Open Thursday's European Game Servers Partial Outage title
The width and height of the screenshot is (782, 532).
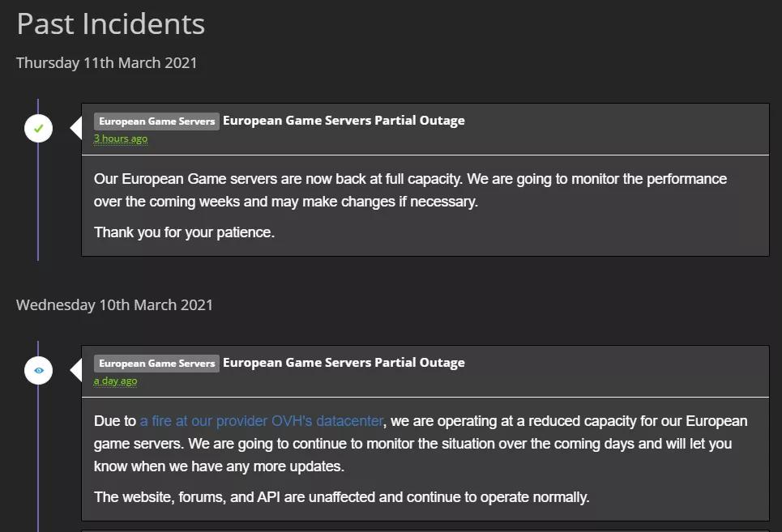point(344,121)
